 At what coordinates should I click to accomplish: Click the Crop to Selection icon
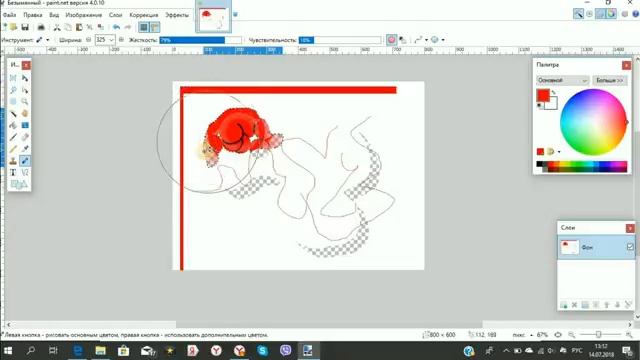(90, 27)
